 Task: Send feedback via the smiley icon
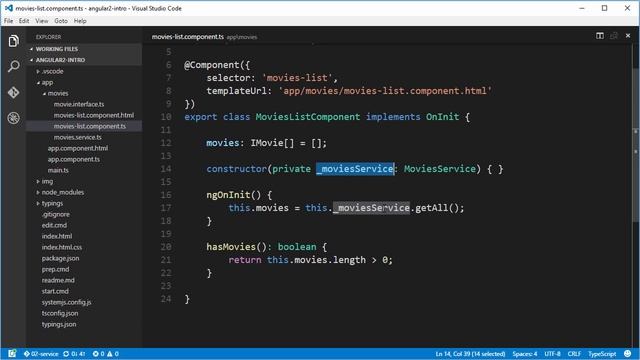pyautogui.click(x=628, y=353)
